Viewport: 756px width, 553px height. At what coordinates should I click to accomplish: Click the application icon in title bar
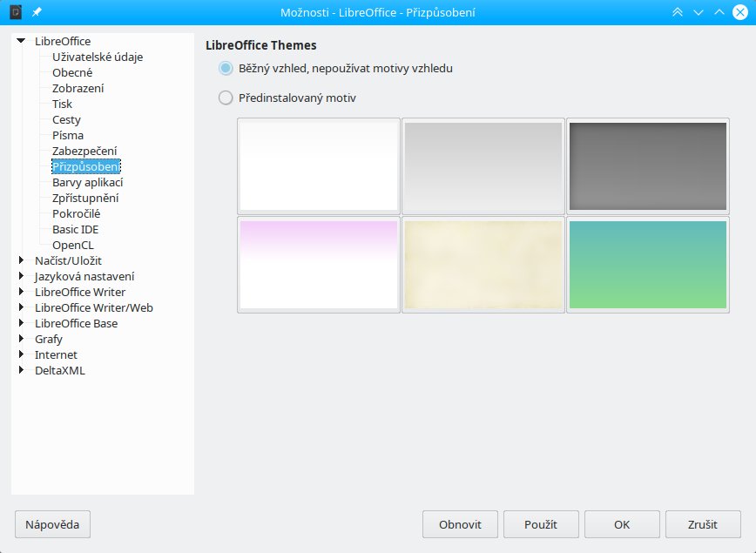tap(16, 12)
